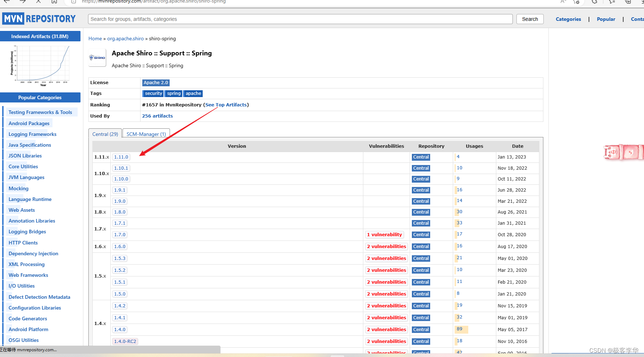Open version 1.9.0
This screenshot has height=357, width=644.
pyautogui.click(x=120, y=201)
